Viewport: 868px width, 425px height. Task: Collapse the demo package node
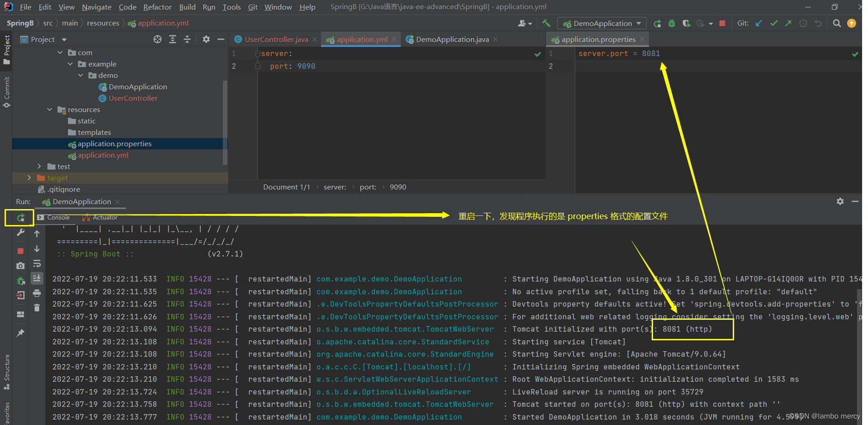[81, 75]
